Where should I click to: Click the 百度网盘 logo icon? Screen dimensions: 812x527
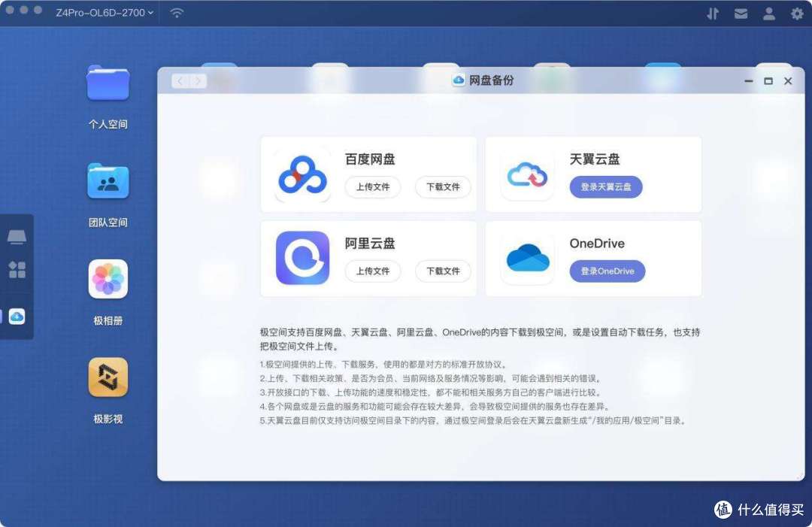[x=302, y=174]
